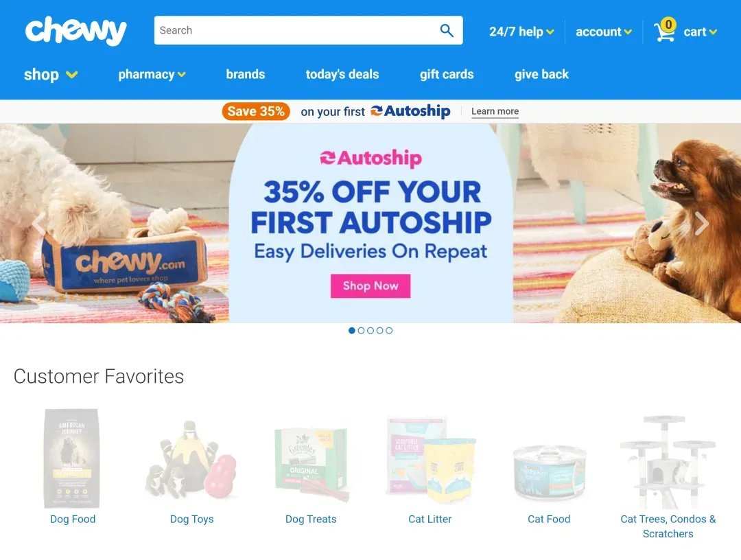The height and width of the screenshot is (560, 741).
Task: Click the Cat Food can image
Action: (549, 472)
